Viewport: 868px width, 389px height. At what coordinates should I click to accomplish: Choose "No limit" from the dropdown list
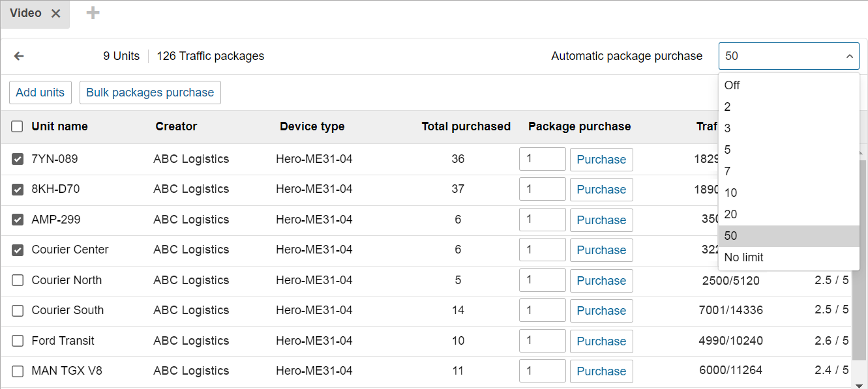[743, 257]
